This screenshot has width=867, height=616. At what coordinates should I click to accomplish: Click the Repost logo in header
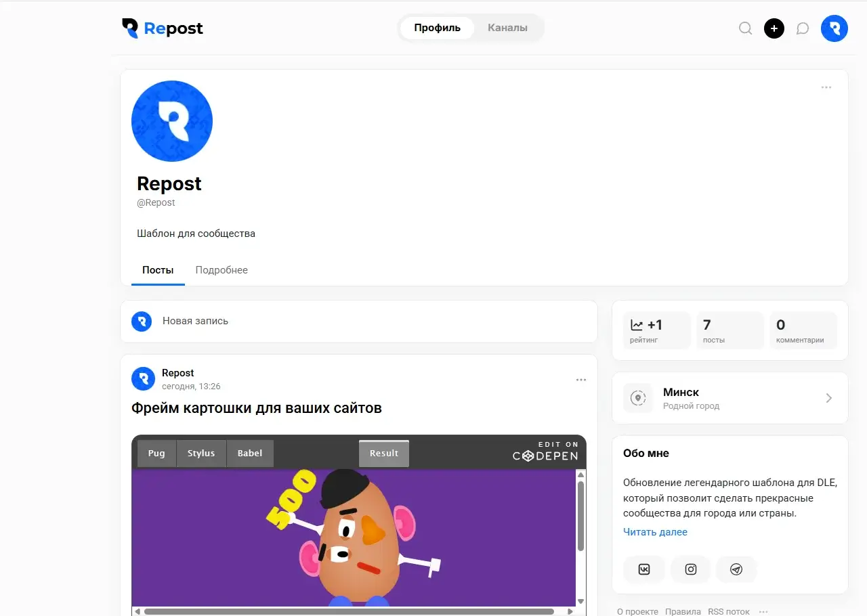coord(163,28)
